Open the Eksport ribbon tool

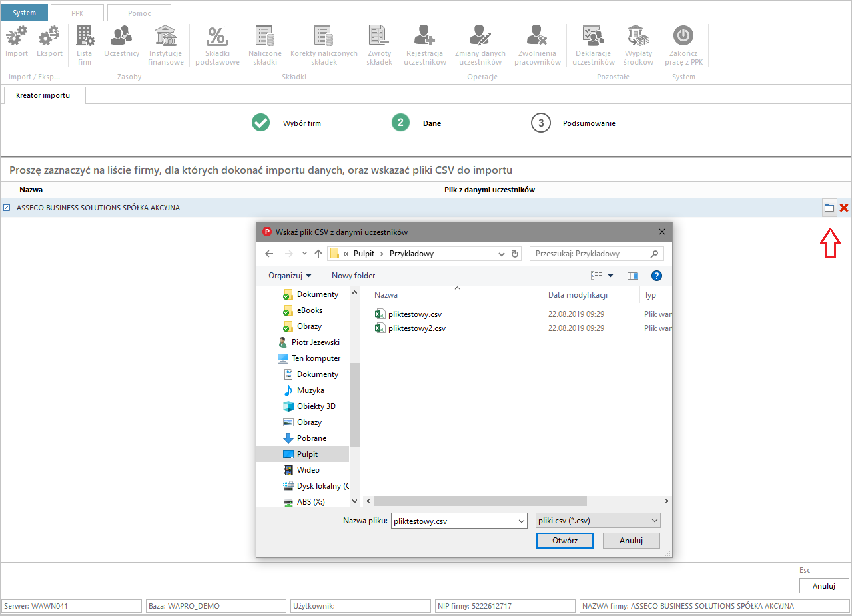point(49,41)
